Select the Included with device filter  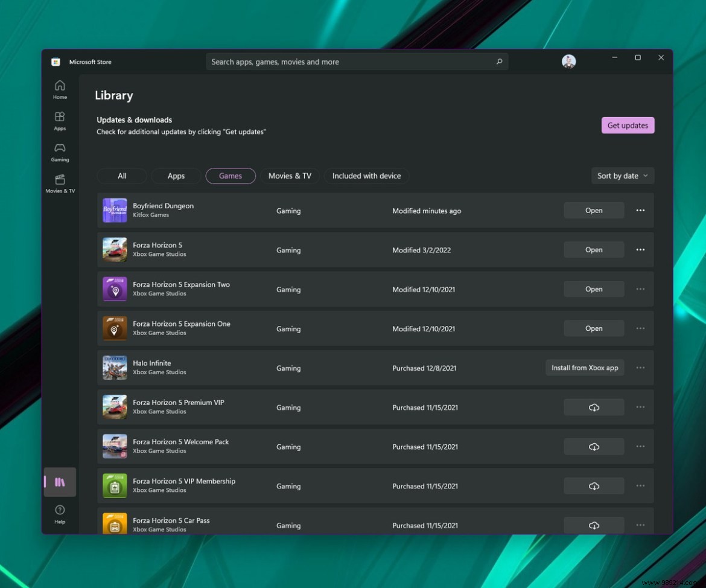[x=366, y=176]
